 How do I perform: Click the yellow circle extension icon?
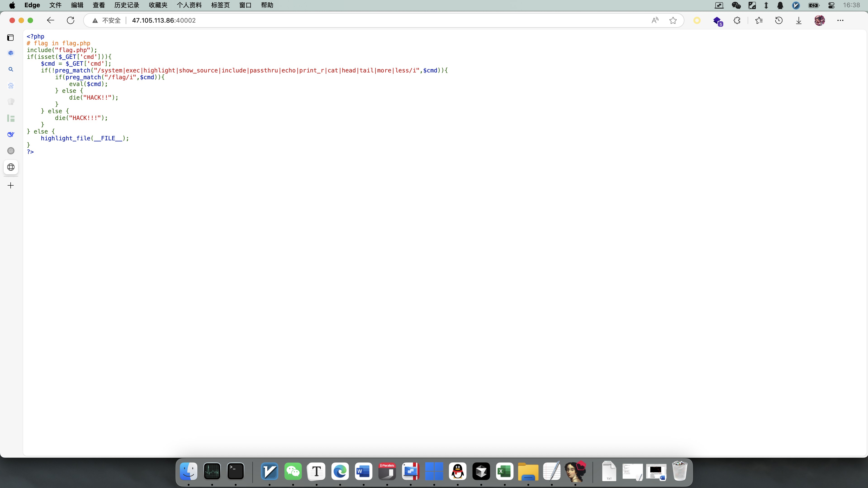tap(697, 21)
